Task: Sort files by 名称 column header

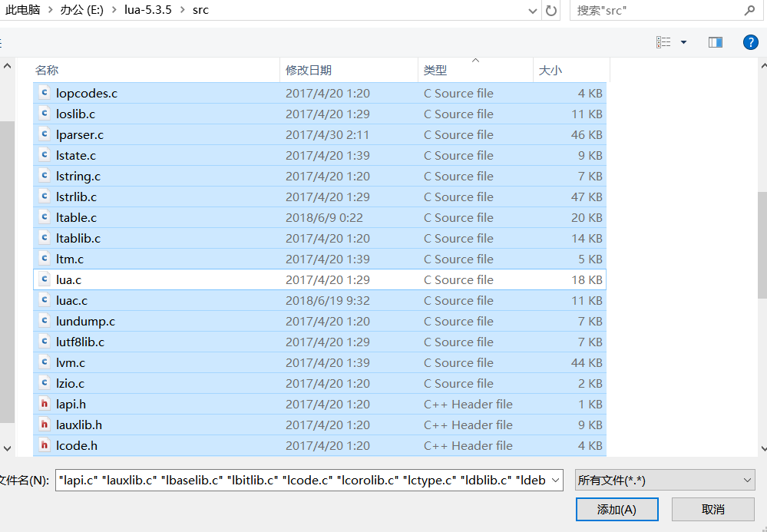Action: (156, 70)
